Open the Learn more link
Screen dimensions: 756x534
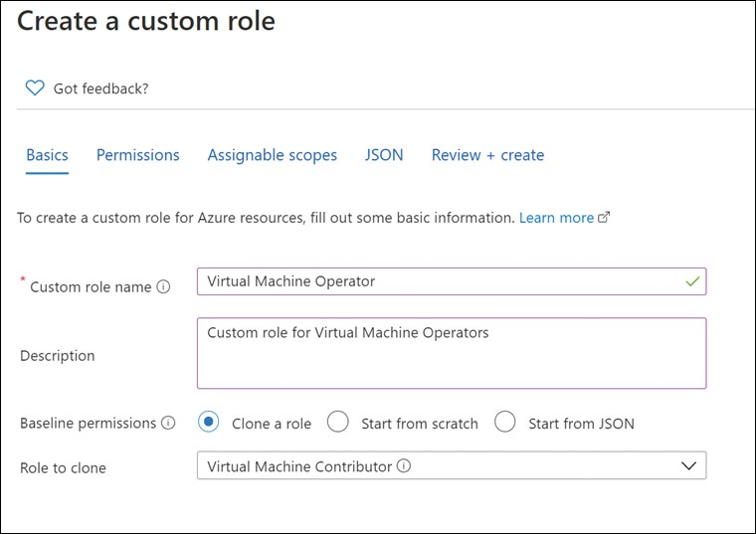[x=556, y=218]
